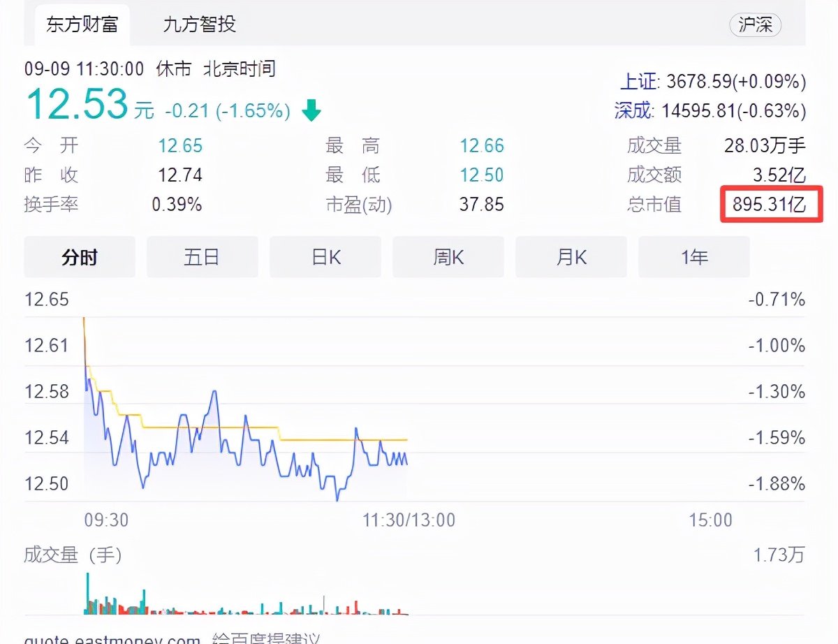Click the current price 12.53

77,104
